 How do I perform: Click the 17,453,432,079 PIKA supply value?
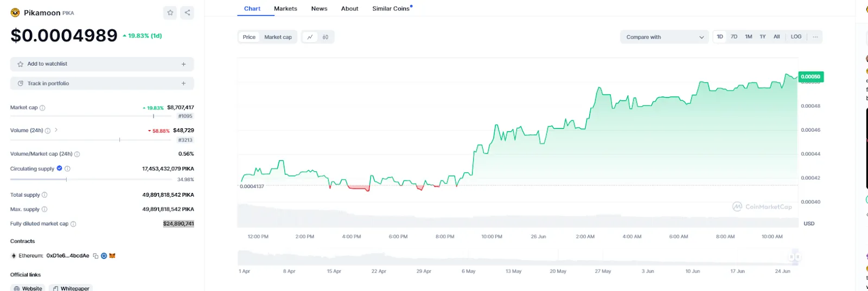pyautogui.click(x=168, y=169)
